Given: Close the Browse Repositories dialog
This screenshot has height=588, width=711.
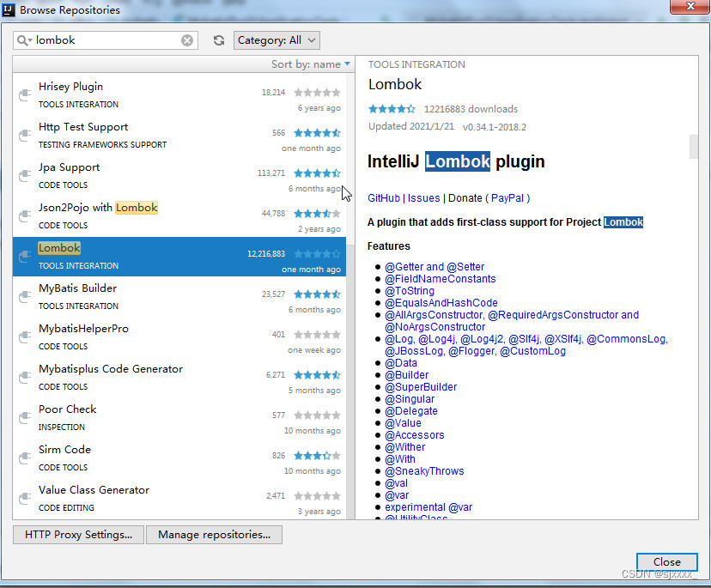Looking at the screenshot, I should [666, 561].
